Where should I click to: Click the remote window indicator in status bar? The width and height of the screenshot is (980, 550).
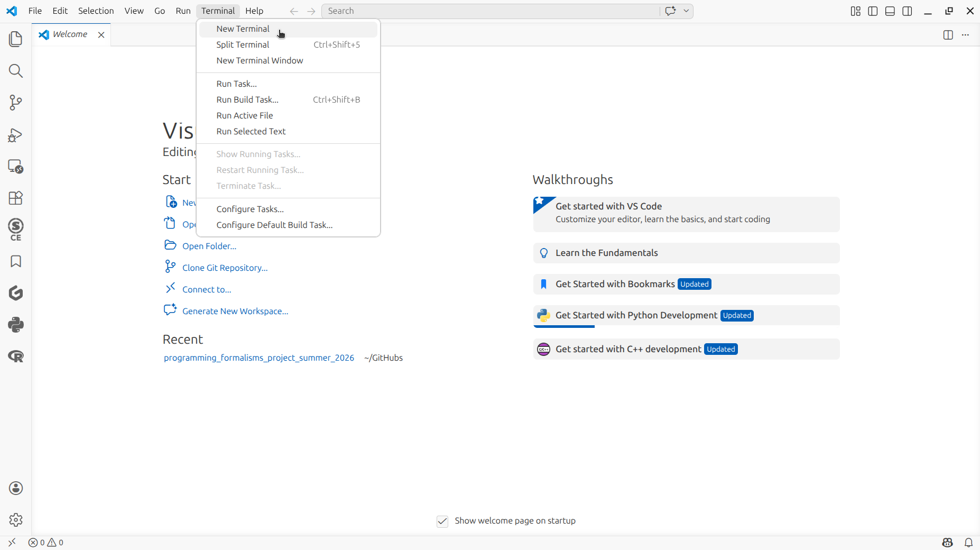(x=12, y=543)
